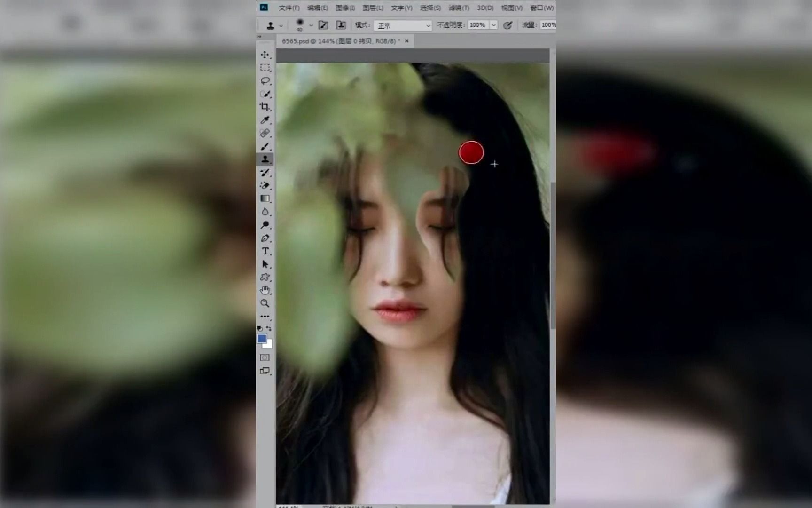
Task: Click the 流量 flow label
Action: (x=529, y=25)
